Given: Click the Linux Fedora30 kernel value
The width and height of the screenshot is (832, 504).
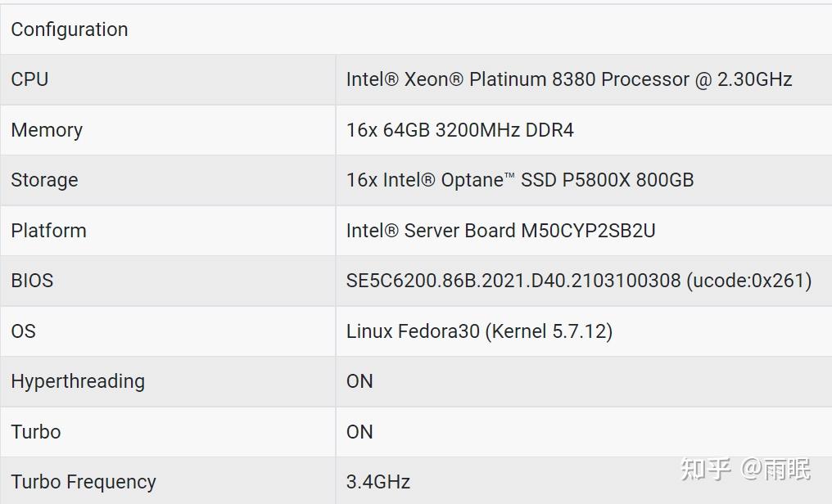Looking at the screenshot, I should pos(479,331).
